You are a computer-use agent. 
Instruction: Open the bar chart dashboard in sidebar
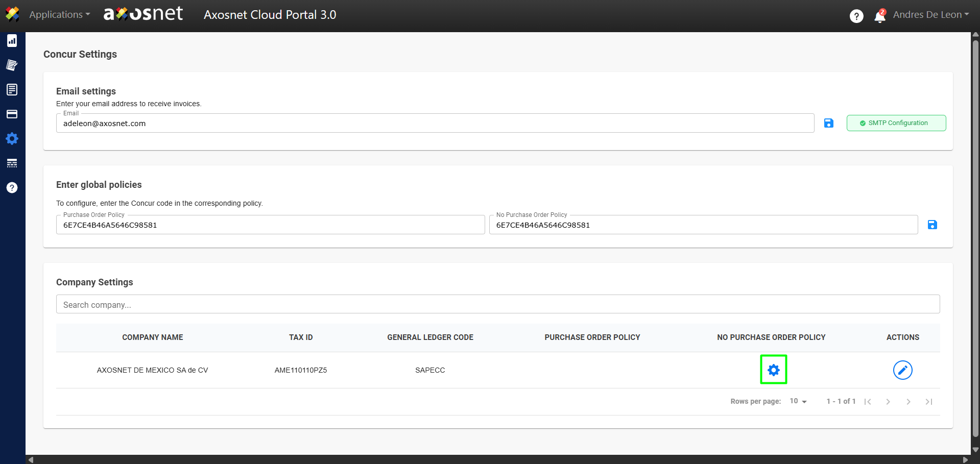point(12,41)
